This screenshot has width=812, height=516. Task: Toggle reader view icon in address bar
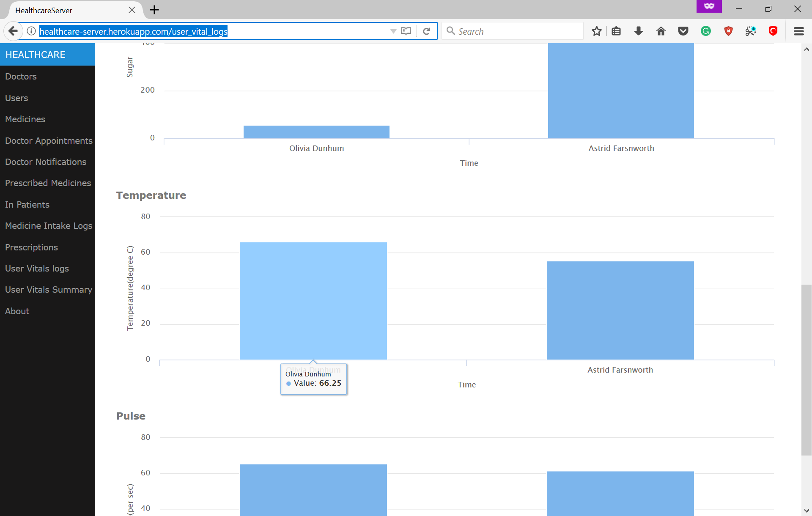coord(406,31)
